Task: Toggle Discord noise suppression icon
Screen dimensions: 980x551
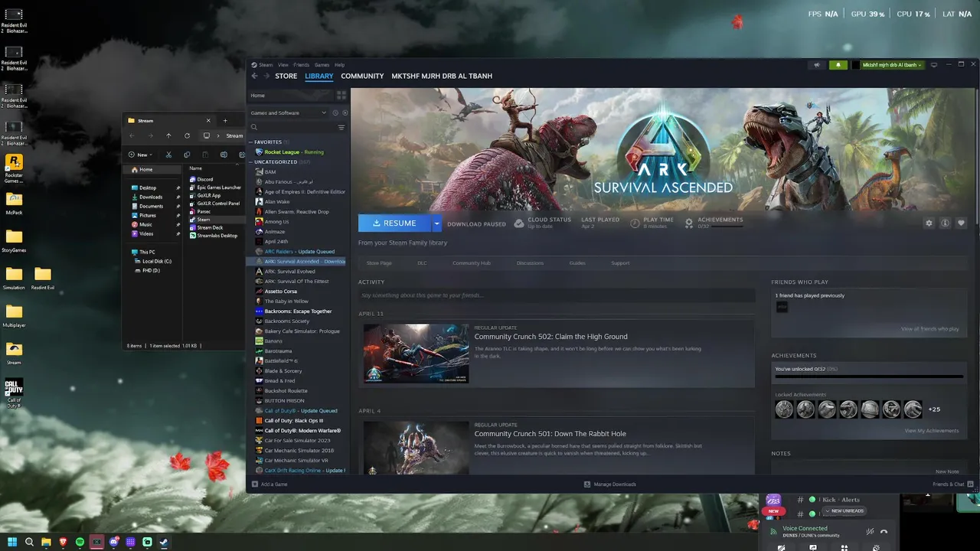Action: pyautogui.click(x=870, y=531)
